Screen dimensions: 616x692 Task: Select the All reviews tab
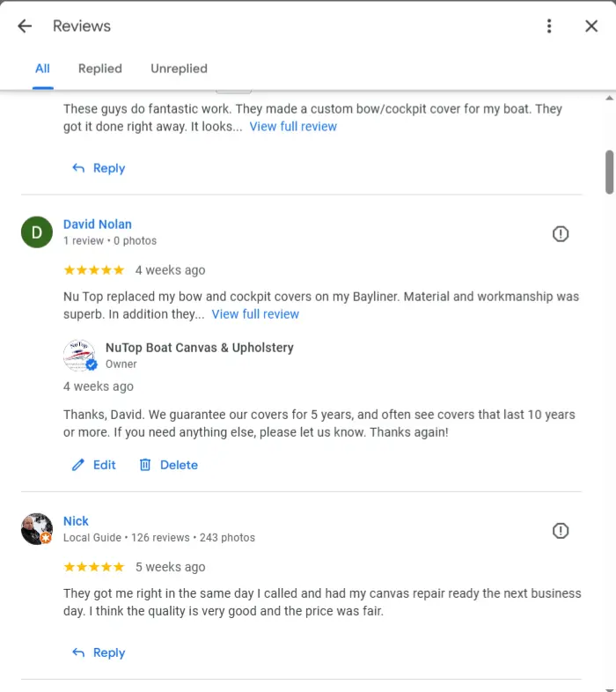point(42,69)
